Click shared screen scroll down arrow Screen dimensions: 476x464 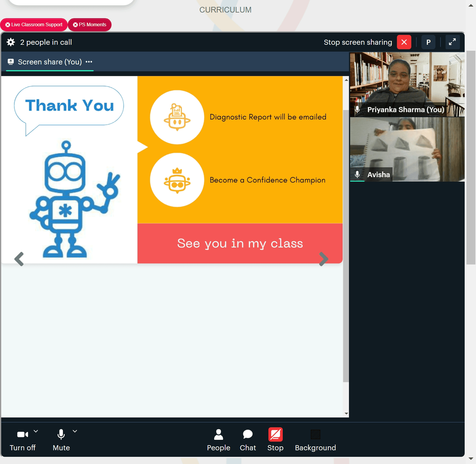coord(346,414)
